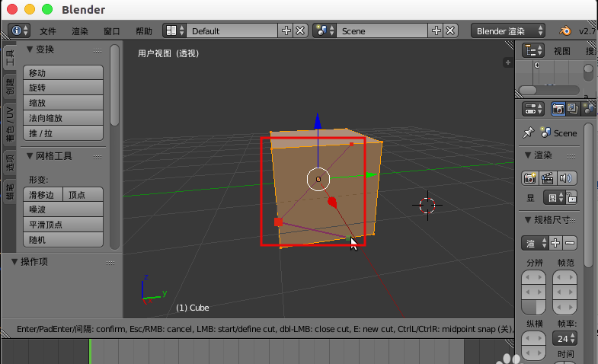Switch to the 创建 tool shelf tab

click(10, 88)
